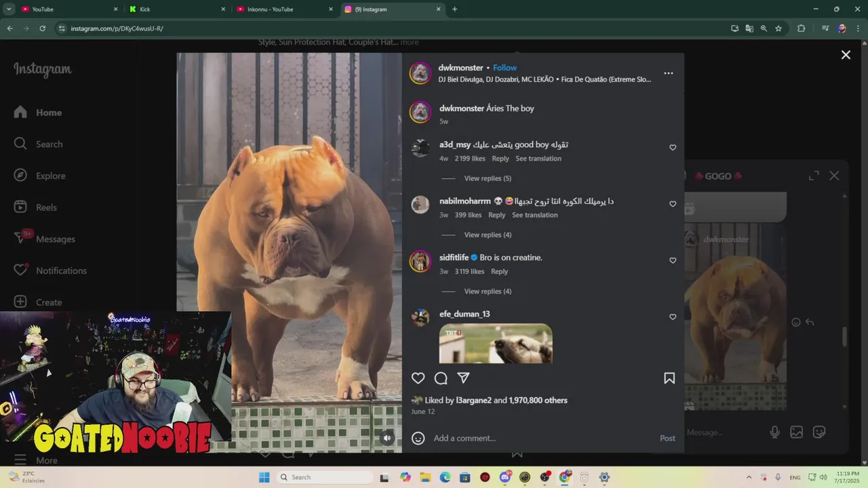The width and height of the screenshot is (868, 488).
Task: Like sidfitlife's creatine comment
Action: (673, 260)
